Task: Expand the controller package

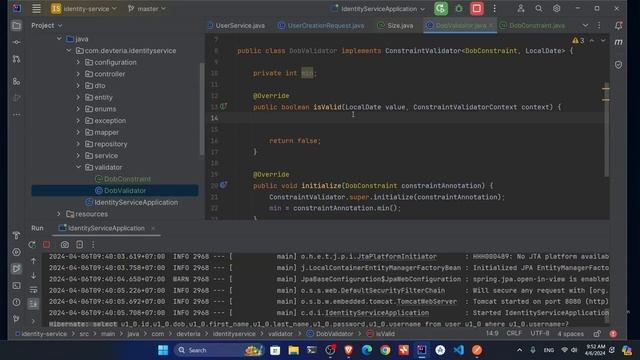Action: point(78,74)
